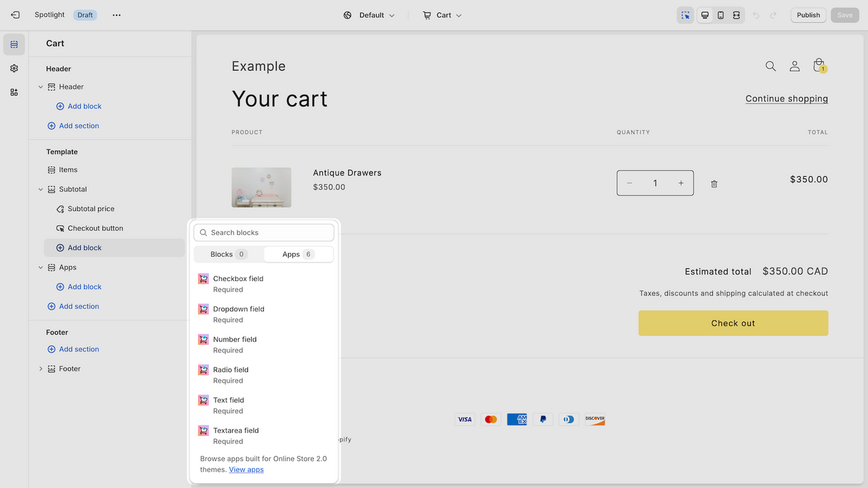Click the account person icon in preview

(x=795, y=66)
